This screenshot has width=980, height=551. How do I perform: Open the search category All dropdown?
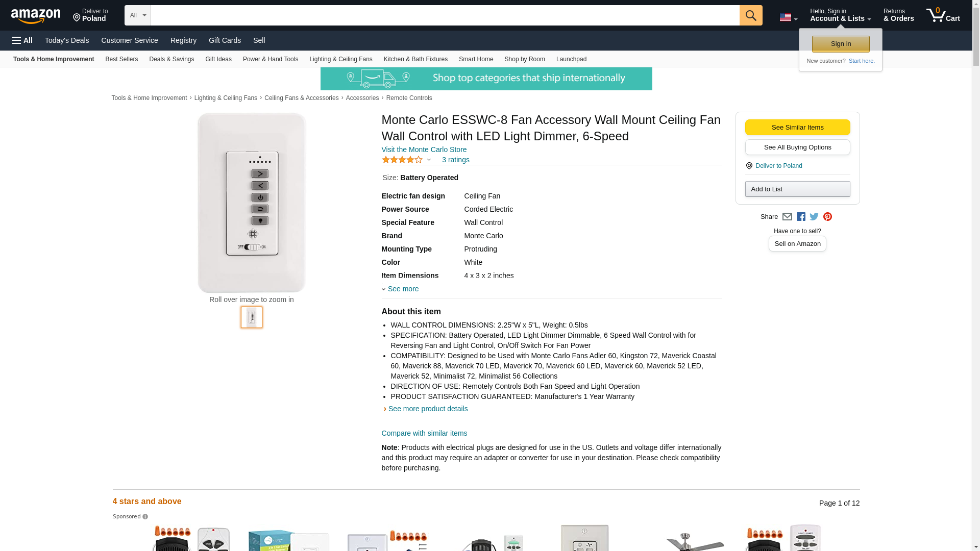click(137, 15)
